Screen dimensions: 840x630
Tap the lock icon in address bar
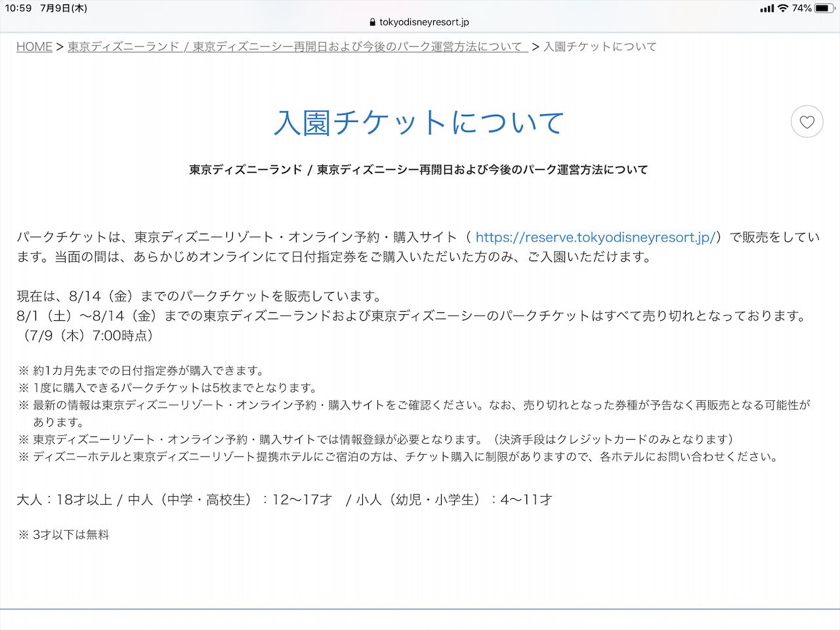(373, 22)
